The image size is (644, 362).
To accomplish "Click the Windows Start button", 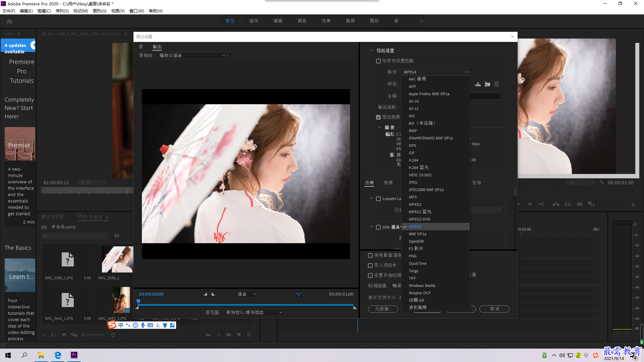I will (x=8, y=355).
